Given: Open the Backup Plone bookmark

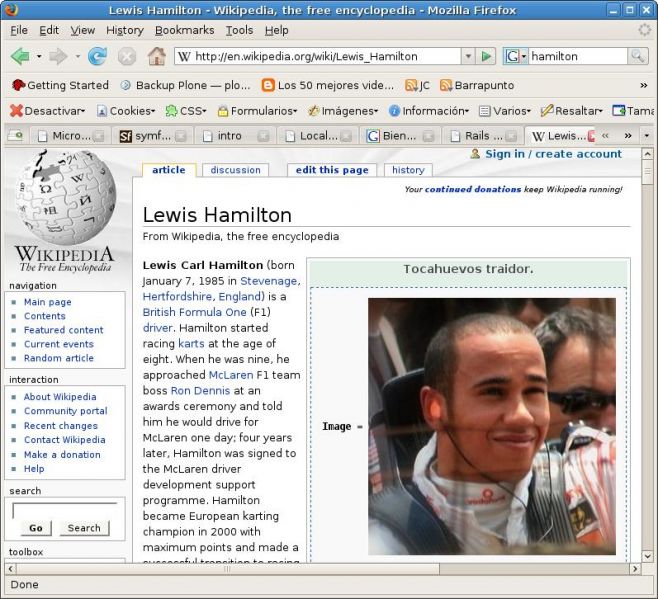Looking at the screenshot, I should [x=185, y=85].
